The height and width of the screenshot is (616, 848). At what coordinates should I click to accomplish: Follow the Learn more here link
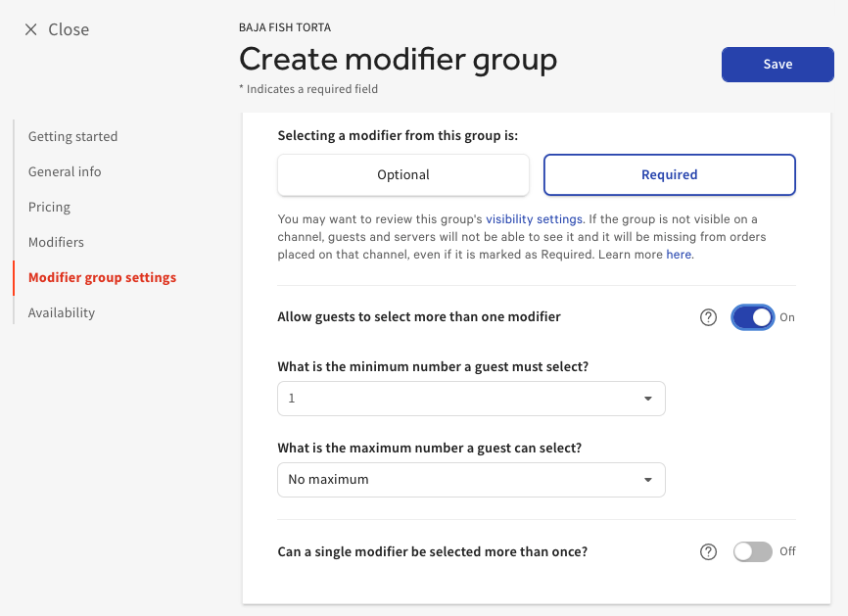679,254
